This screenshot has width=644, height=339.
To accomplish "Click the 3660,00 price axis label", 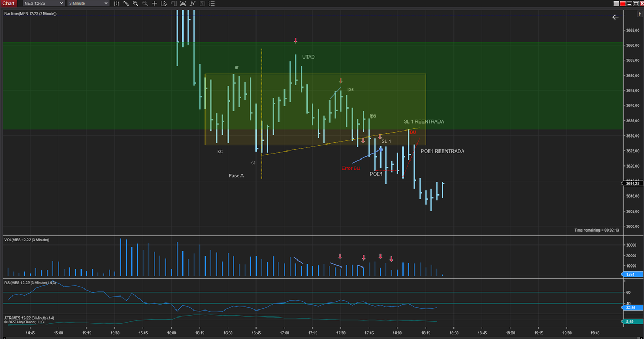I will pos(633,46).
